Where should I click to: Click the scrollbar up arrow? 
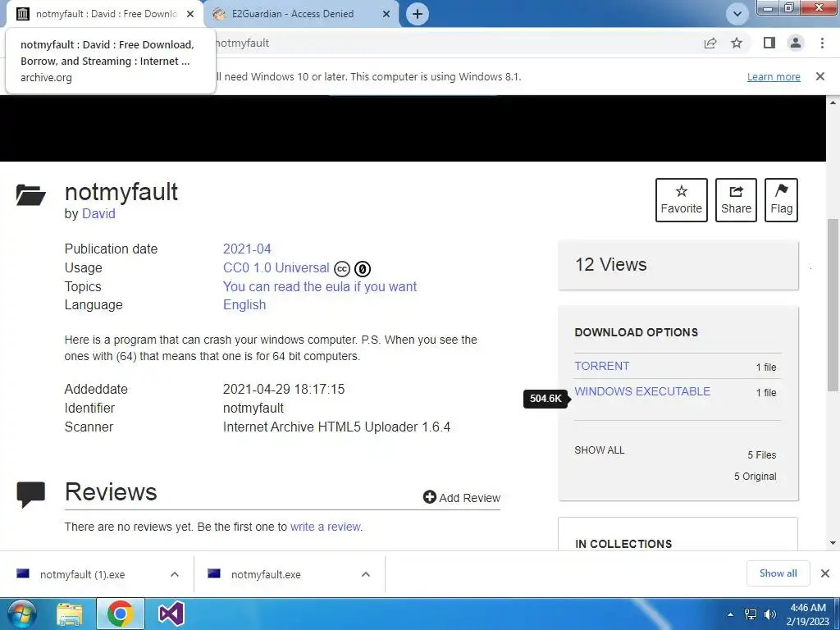coord(833,102)
